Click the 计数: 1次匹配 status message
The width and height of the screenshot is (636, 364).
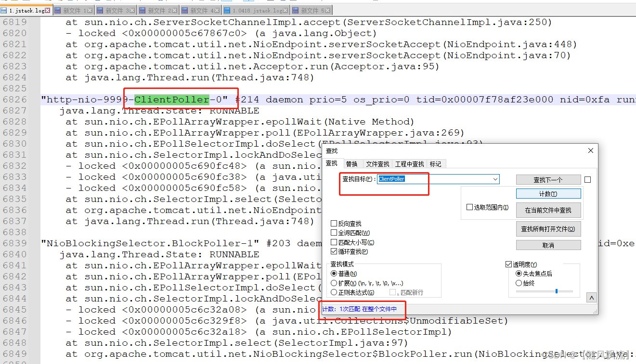tap(359, 309)
